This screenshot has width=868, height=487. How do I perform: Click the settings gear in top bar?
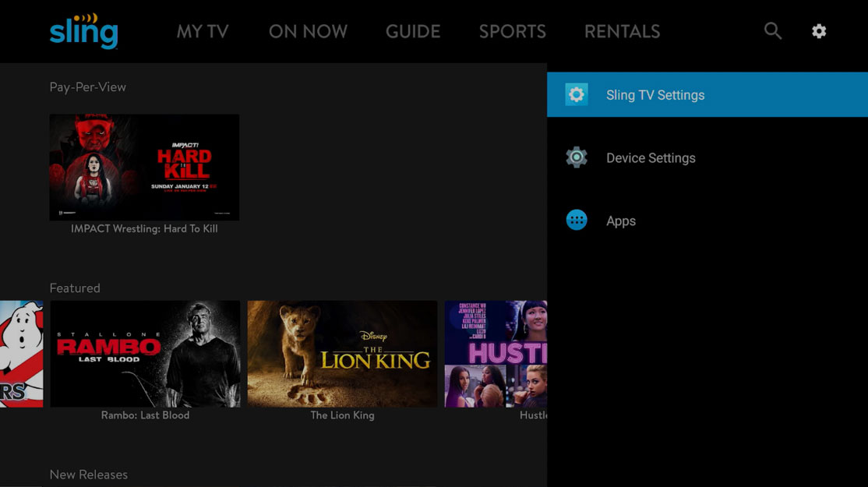click(x=819, y=31)
